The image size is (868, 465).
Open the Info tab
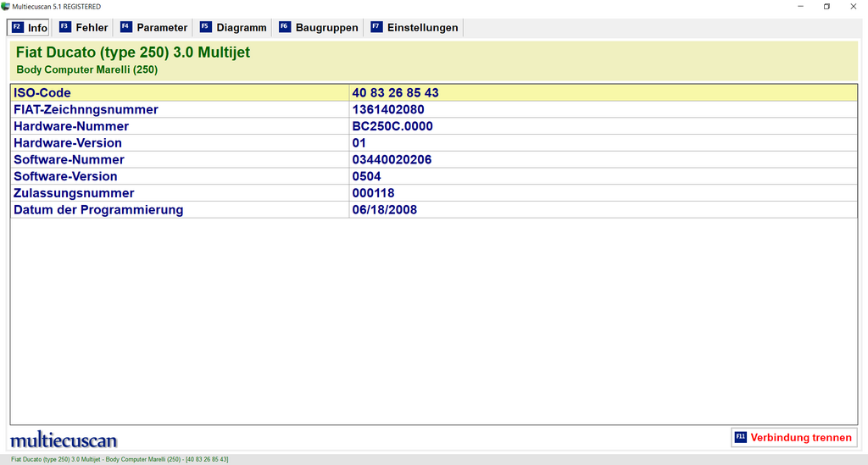pyautogui.click(x=29, y=28)
